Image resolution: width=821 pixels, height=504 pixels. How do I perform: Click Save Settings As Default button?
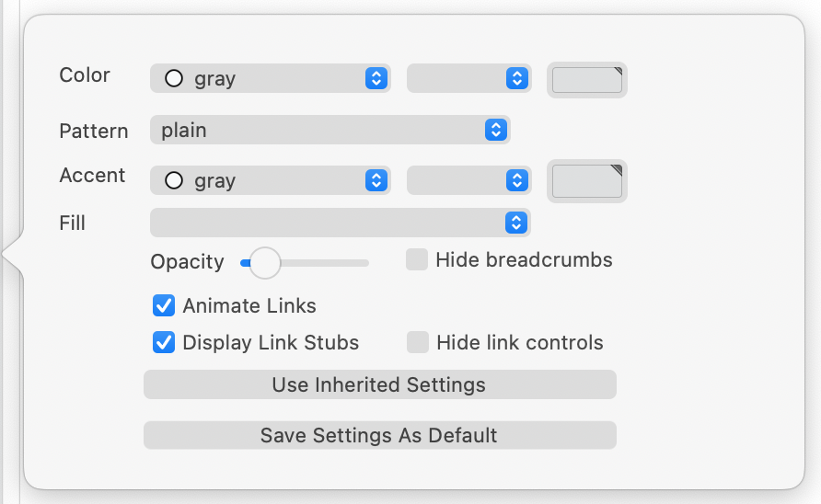pos(379,435)
